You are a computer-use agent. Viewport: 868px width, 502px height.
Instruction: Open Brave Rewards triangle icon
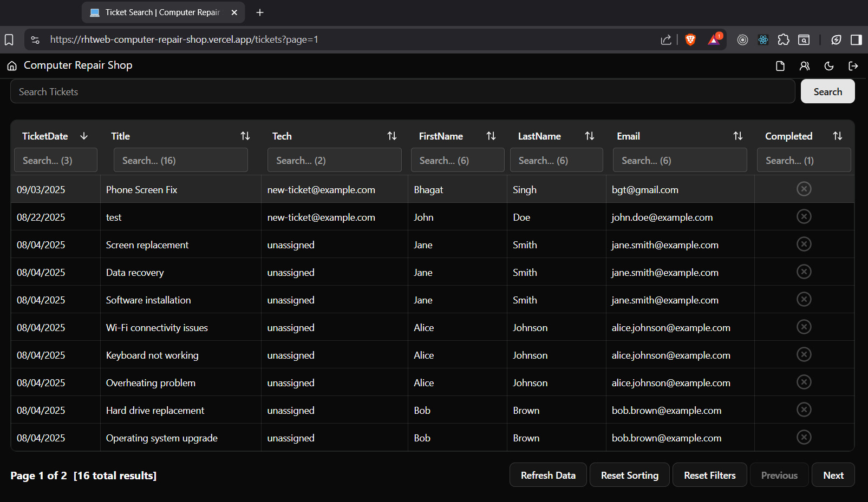coord(715,39)
